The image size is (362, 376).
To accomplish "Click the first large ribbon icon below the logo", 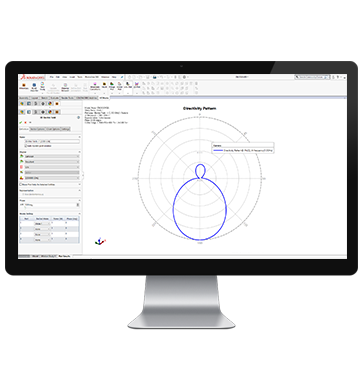I will [x=24, y=86].
